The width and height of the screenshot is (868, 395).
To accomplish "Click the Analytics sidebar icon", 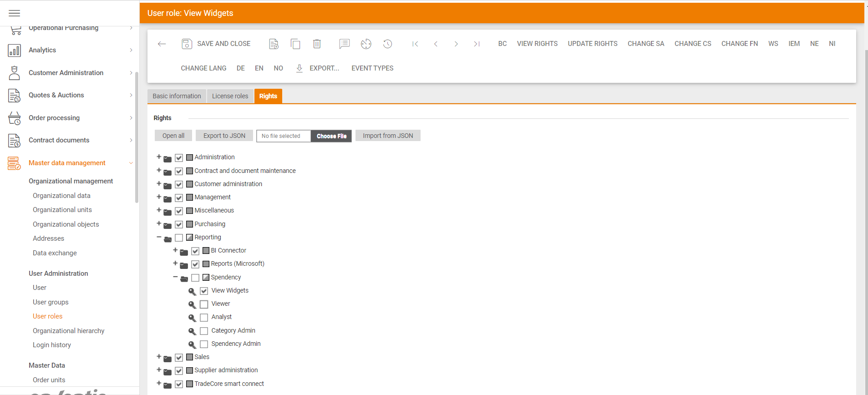I will pyautogui.click(x=15, y=50).
